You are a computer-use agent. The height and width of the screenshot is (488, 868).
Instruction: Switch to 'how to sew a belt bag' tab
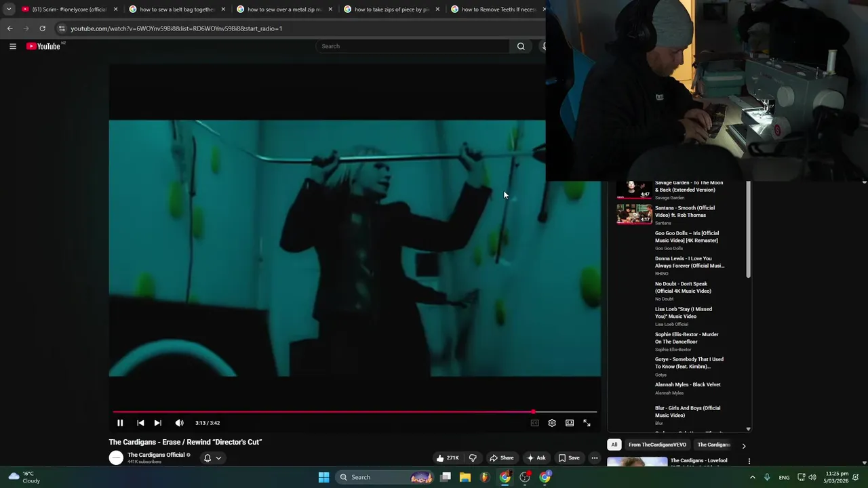click(x=176, y=9)
